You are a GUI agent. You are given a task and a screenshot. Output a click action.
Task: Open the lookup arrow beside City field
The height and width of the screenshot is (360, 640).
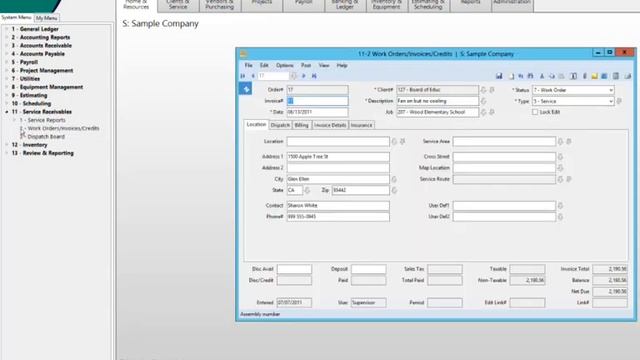[x=394, y=179]
